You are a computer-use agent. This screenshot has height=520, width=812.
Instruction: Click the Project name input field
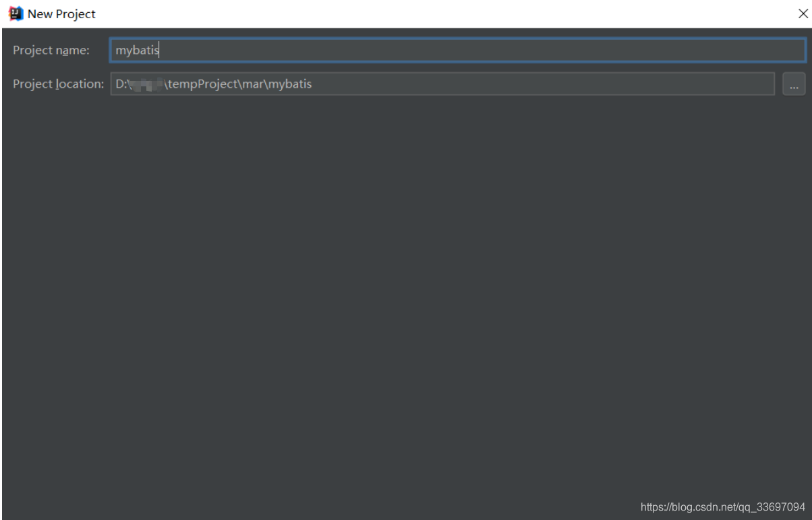point(457,50)
